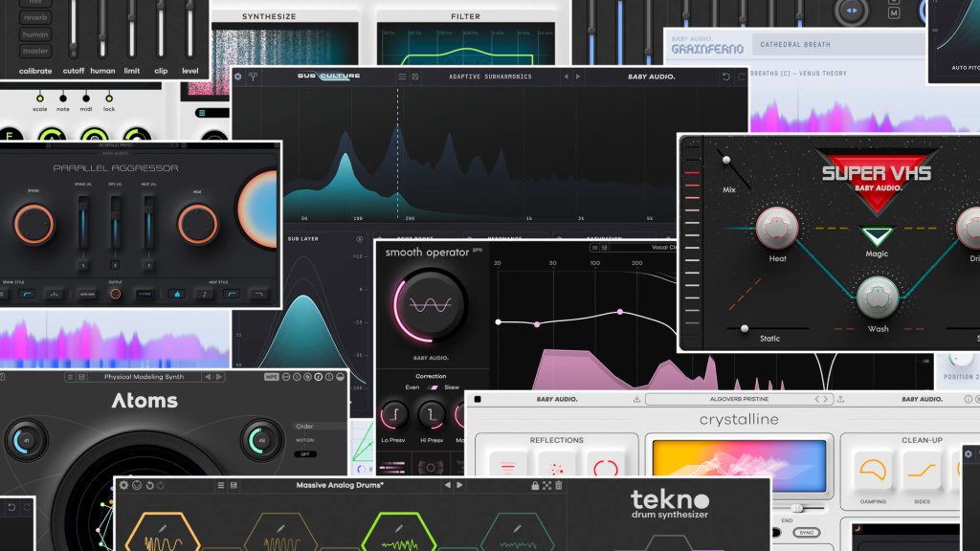
Task: Click the Crystalline slider handle above END
Action: pyautogui.click(x=796, y=508)
